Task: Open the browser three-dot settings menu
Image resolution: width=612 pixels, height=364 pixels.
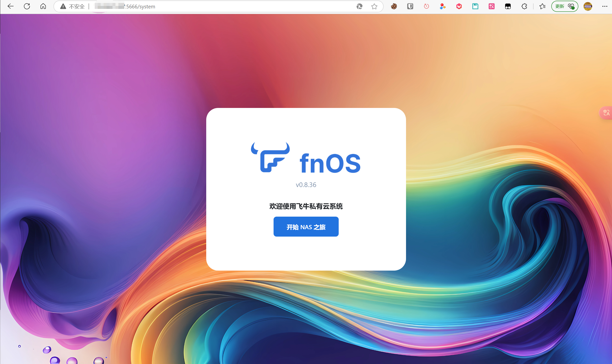Action: (x=605, y=6)
